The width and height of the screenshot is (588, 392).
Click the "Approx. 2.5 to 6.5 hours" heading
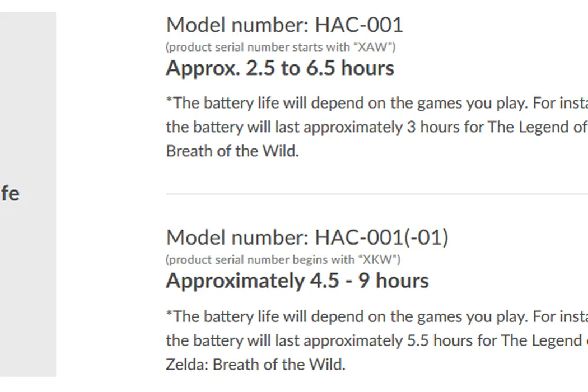(280, 68)
